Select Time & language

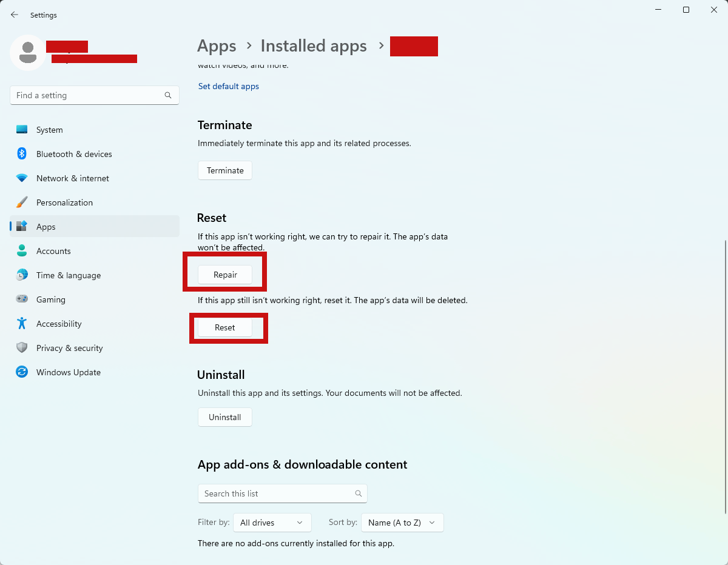click(95, 275)
